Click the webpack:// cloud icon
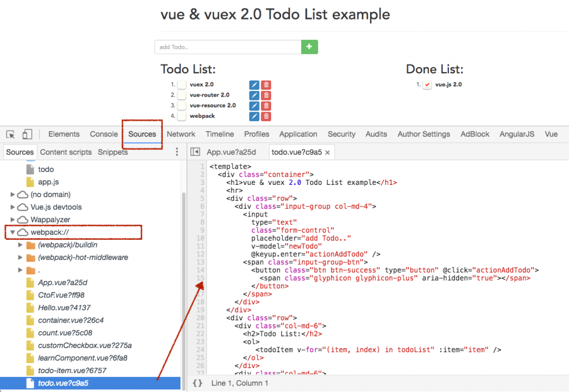569x392 pixels. (x=23, y=233)
